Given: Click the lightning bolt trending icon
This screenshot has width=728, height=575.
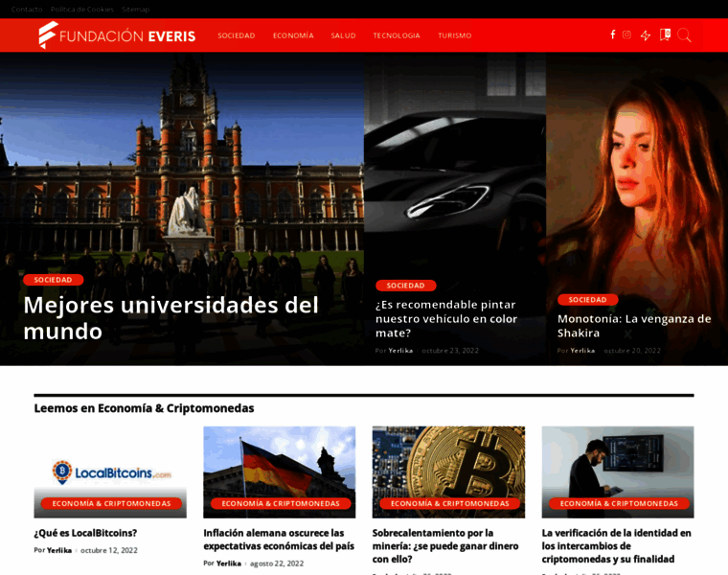Looking at the screenshot, I should tap(646, 35).
